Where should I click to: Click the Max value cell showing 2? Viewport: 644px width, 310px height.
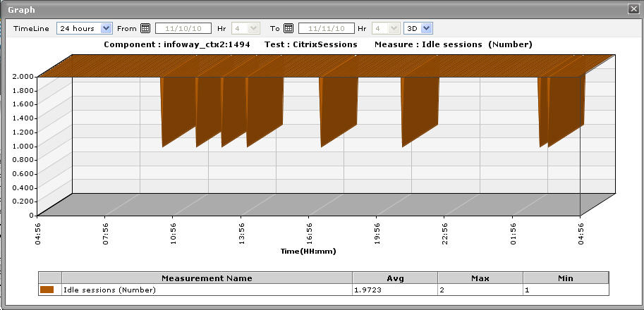480,290
